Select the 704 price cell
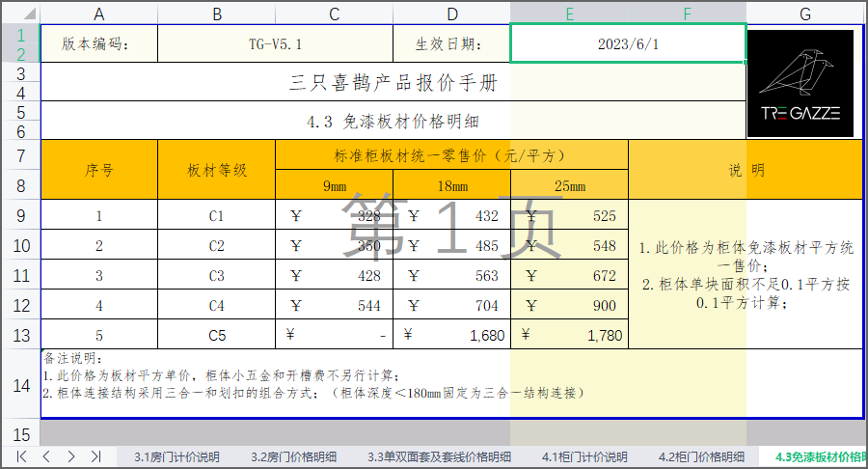 tap(451, 305)
